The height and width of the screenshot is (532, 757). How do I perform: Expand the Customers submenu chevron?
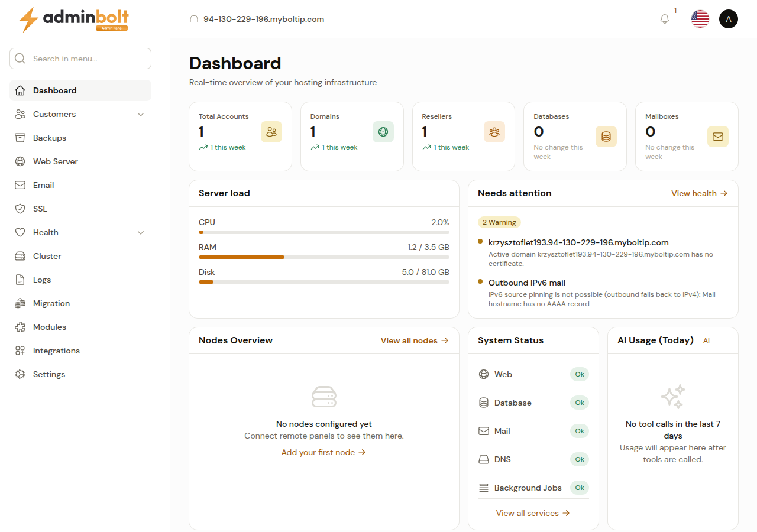point(141,114)
